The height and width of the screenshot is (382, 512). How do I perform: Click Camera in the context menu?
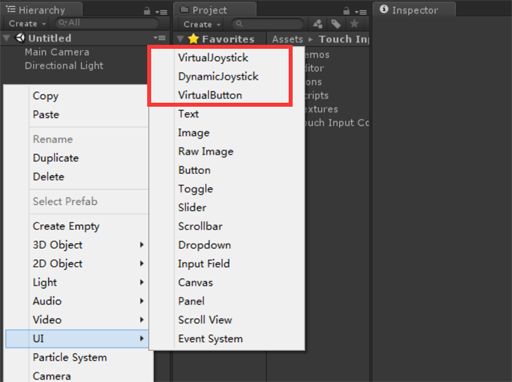pos(52,376)
